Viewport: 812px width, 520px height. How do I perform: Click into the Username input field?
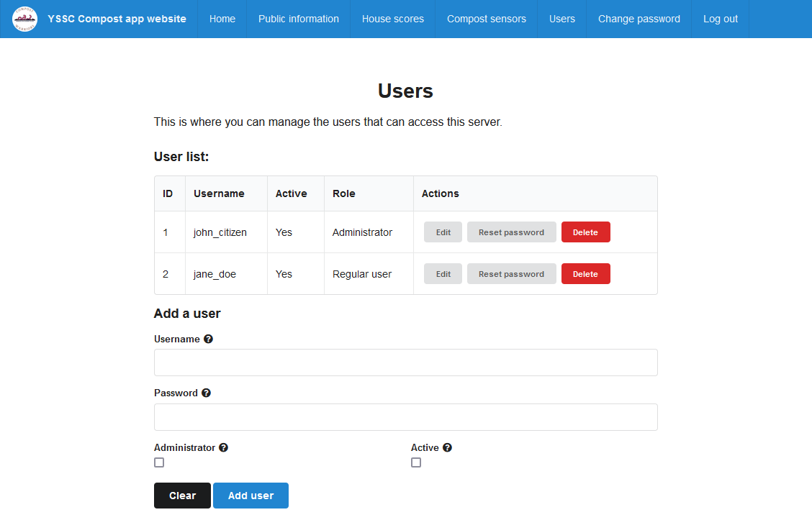coord(405,362)
